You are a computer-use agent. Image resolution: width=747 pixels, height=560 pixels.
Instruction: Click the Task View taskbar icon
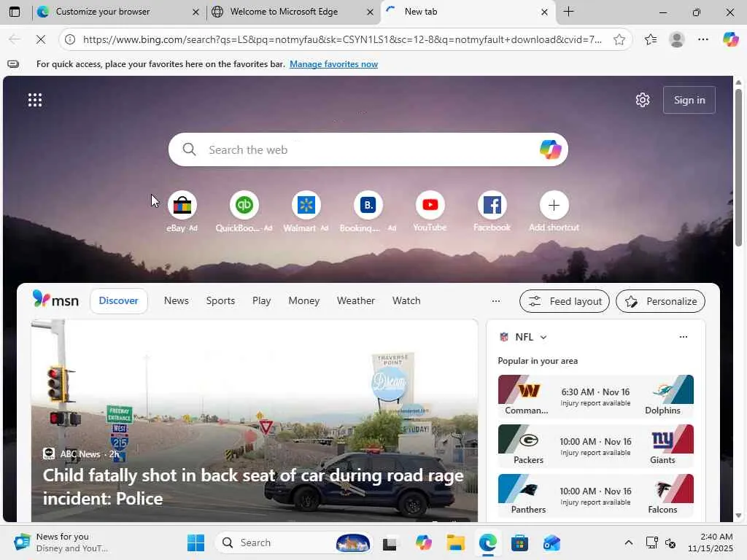point(390,542)
